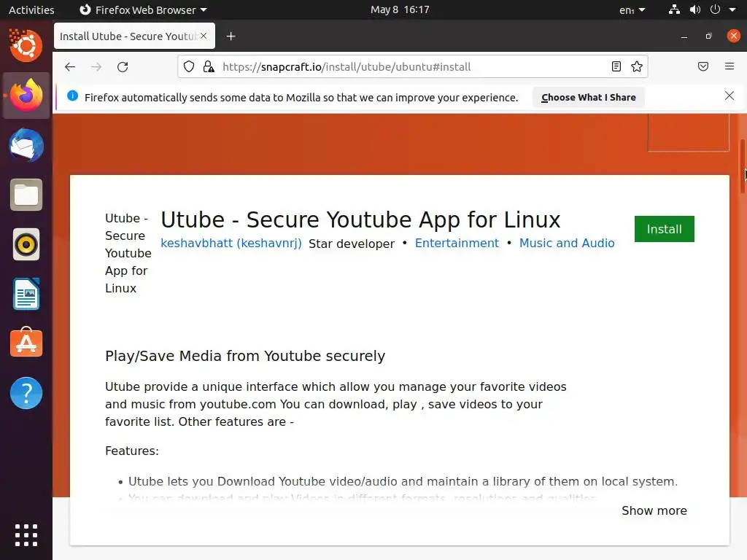The image size is (747, 560).
Task: Show applications grid
Action: (x=26, y=535)
